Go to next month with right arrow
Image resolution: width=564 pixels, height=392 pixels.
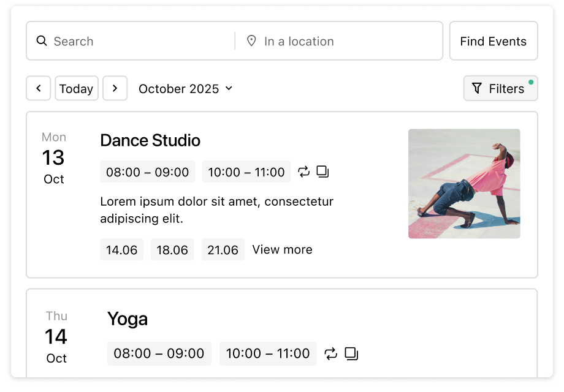point(115,88)
